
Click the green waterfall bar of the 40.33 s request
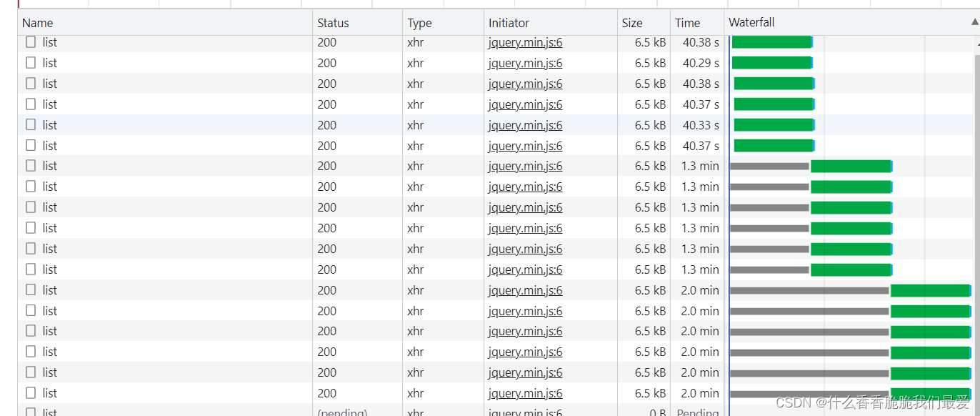click(x=774, y=125)
